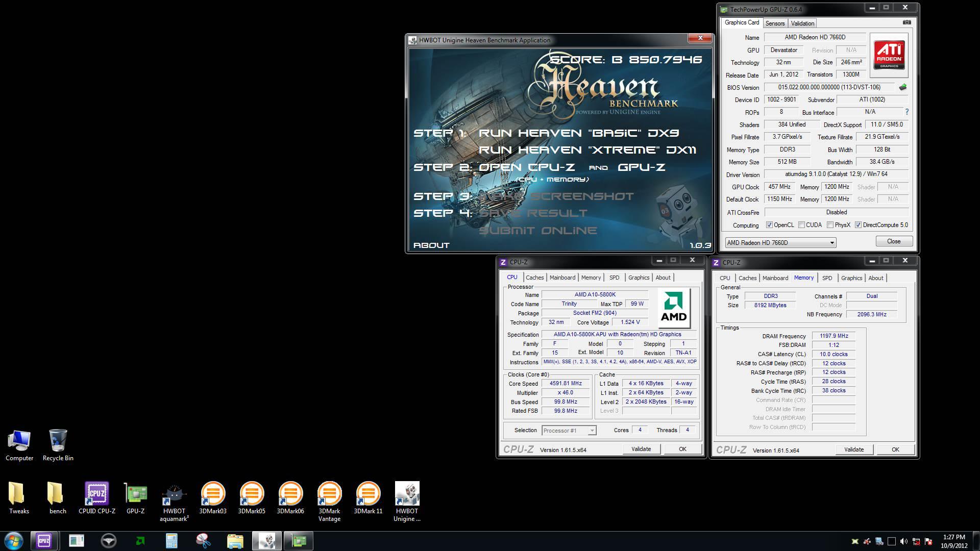Screen dimensions: 980x551
Task: Click the Snipping Tool taskbar icon
Action: pyautogui.click(x=203, y=541)
